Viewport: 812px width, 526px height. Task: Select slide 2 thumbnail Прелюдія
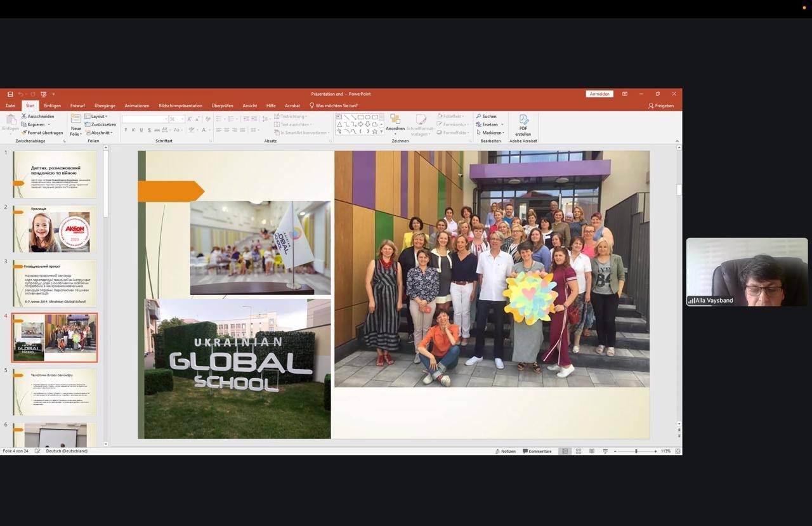[55, 229]
